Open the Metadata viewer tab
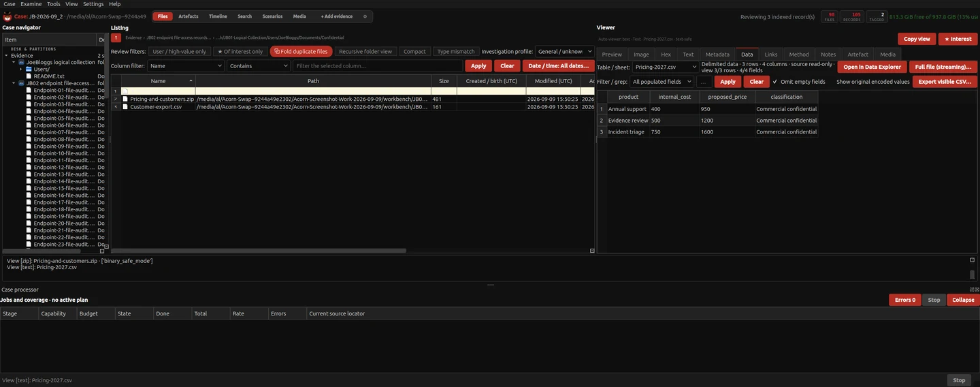The height and width of the screenshot is (387, 980). point(717,55)
